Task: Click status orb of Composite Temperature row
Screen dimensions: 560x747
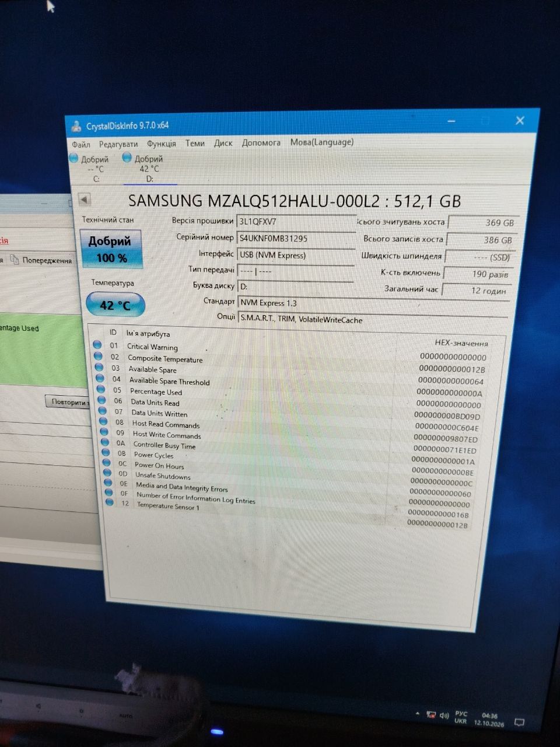Action: [98, 356]
